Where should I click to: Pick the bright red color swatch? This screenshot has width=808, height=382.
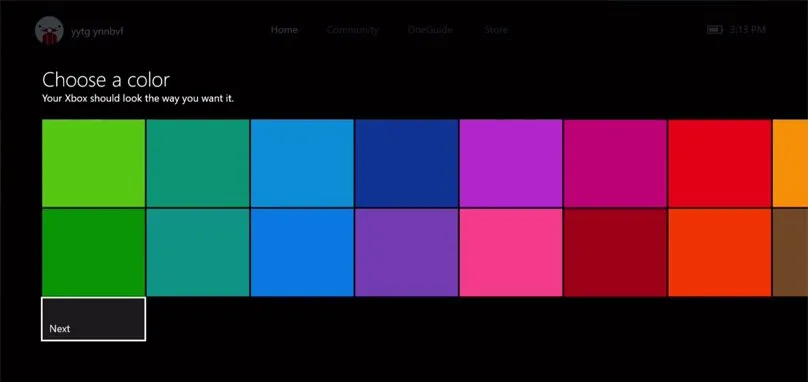coord(720,163)
